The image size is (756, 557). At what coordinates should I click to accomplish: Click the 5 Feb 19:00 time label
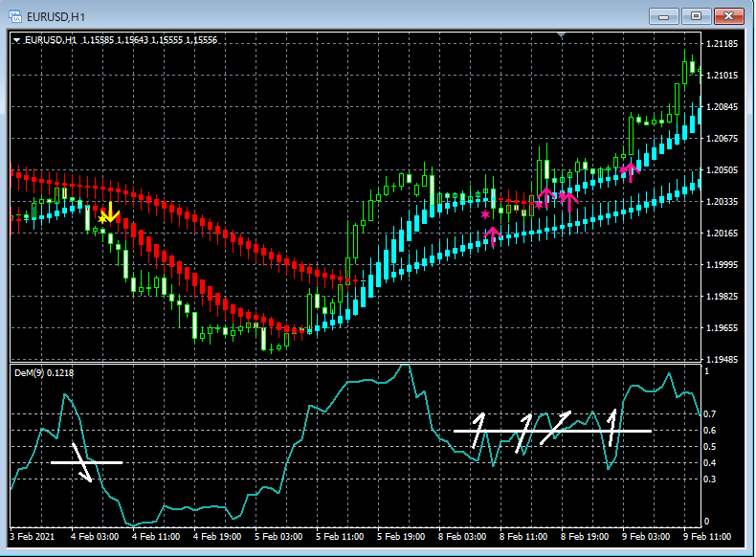point(401,536)
